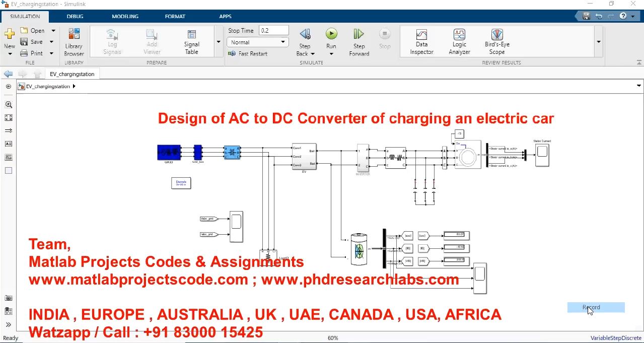Click the Zoom In magnifier in the left palette
Screen dimensions: 644x343
(x=9, y=105)
